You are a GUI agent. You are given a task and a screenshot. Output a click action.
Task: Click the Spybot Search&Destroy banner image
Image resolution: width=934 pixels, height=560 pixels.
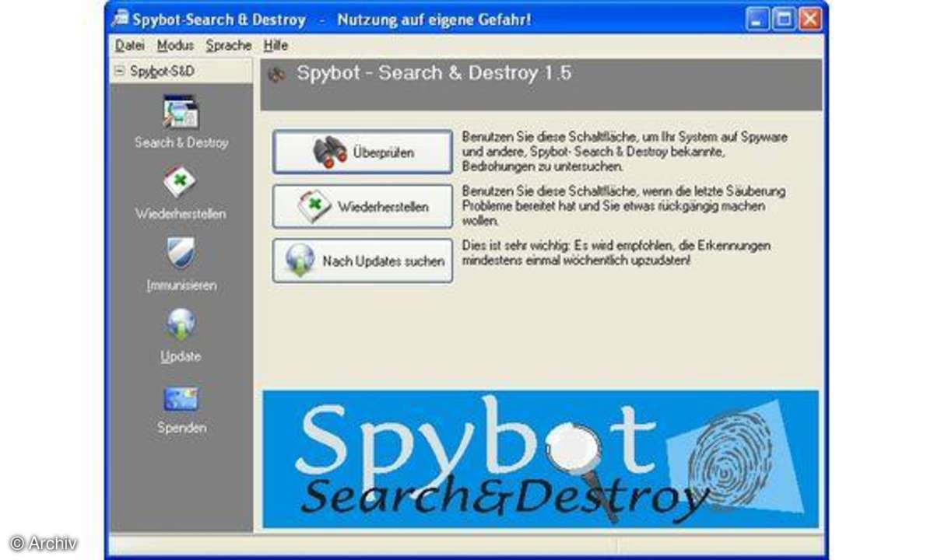(541, 459)
